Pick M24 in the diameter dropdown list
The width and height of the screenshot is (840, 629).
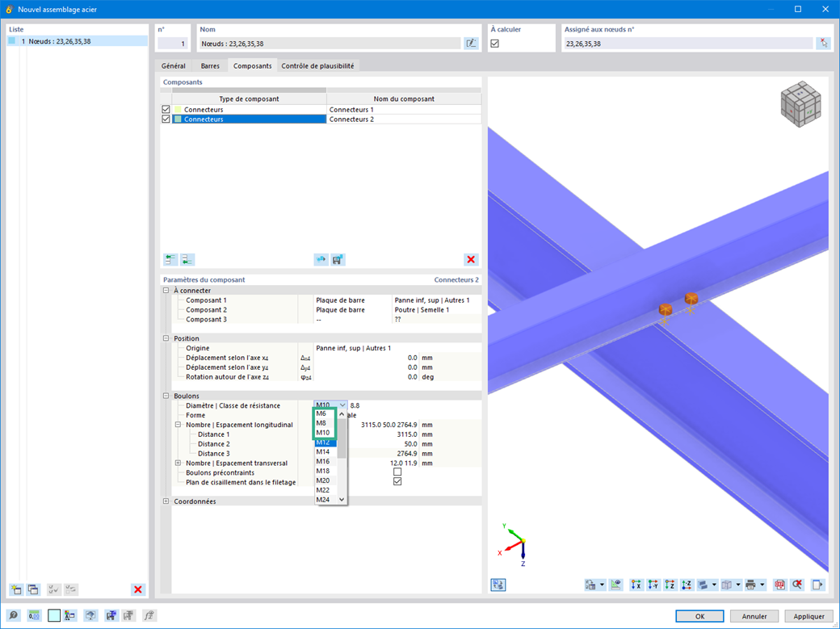pos(325,500)
